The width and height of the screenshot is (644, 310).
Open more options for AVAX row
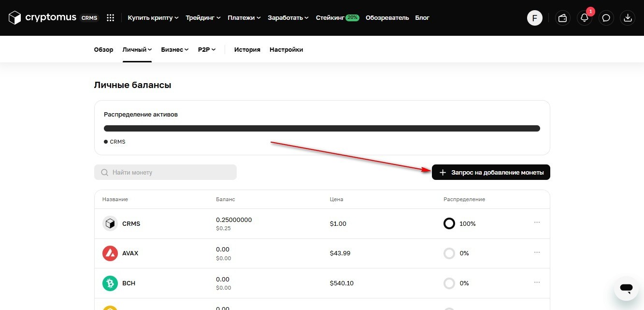coord(537,252)
